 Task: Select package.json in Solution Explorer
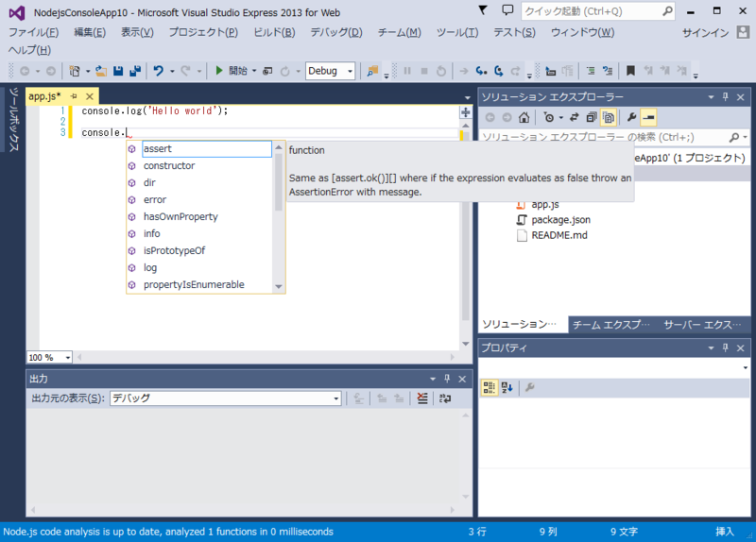(x=560, y=220)
